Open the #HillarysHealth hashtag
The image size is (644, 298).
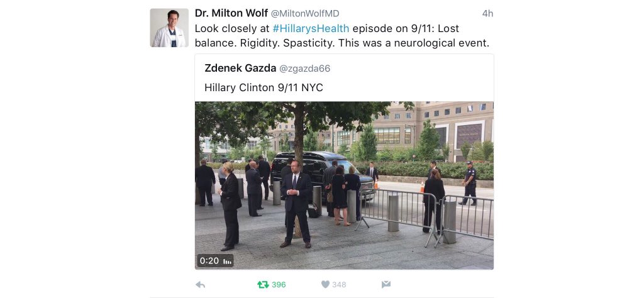(311, 28)
